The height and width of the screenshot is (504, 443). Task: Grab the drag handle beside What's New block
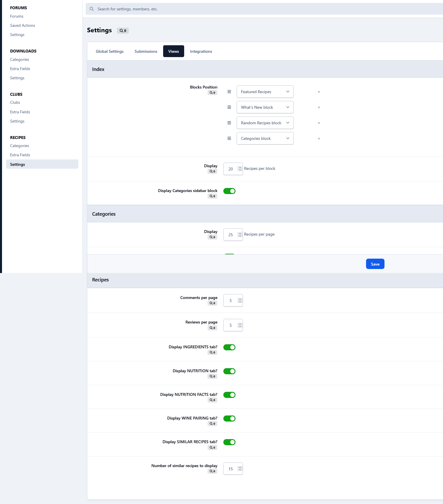click(229, 107)
